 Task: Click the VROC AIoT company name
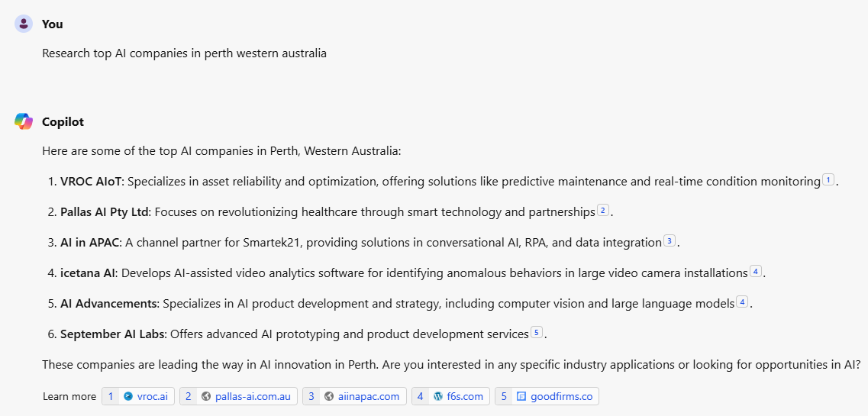click(x=92, y=182)
